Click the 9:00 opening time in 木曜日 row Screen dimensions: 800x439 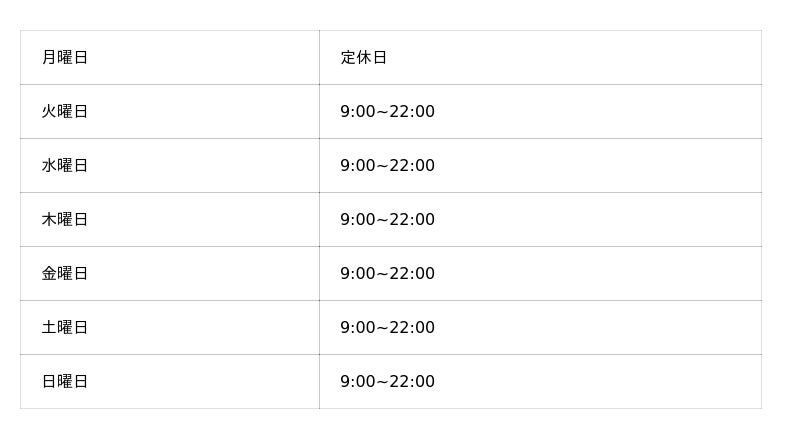357,220
